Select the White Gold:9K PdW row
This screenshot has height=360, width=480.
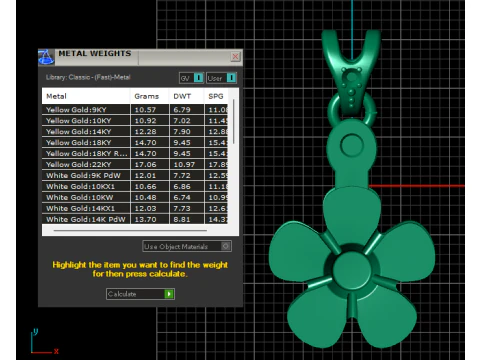[x=135, y=176]
